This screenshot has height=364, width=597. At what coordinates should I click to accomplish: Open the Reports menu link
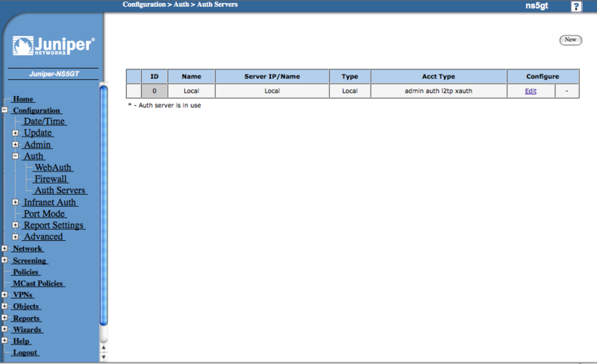[26, 318]
